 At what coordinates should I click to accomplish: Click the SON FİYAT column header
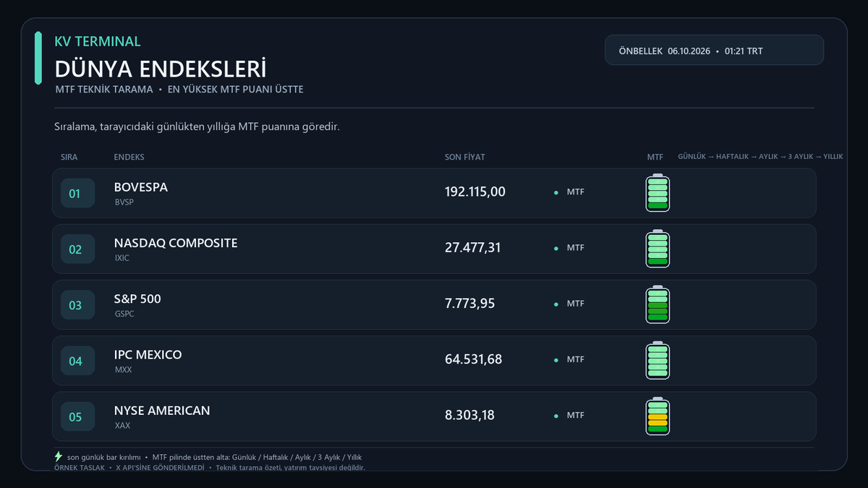point(465,157)
